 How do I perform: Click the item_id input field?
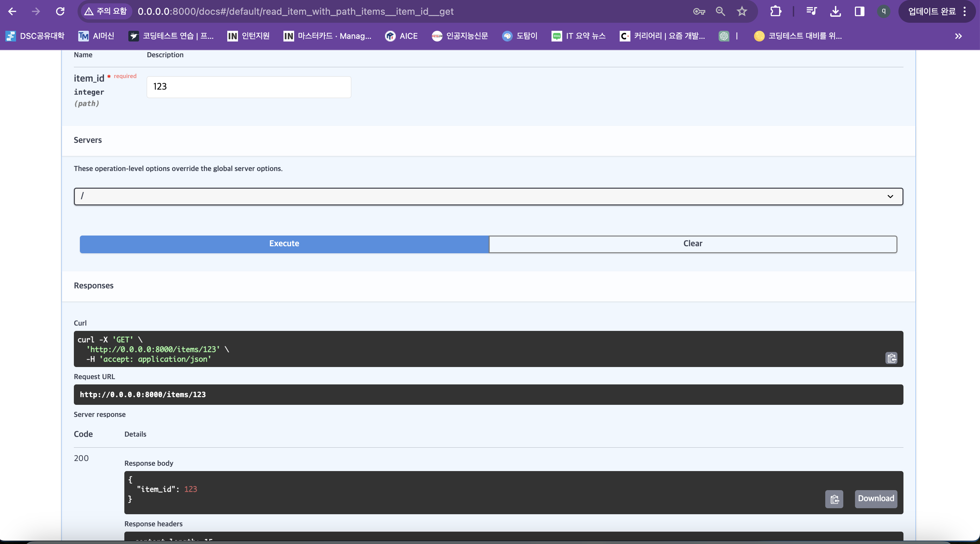pyautogui.click(x=249, y=87)
